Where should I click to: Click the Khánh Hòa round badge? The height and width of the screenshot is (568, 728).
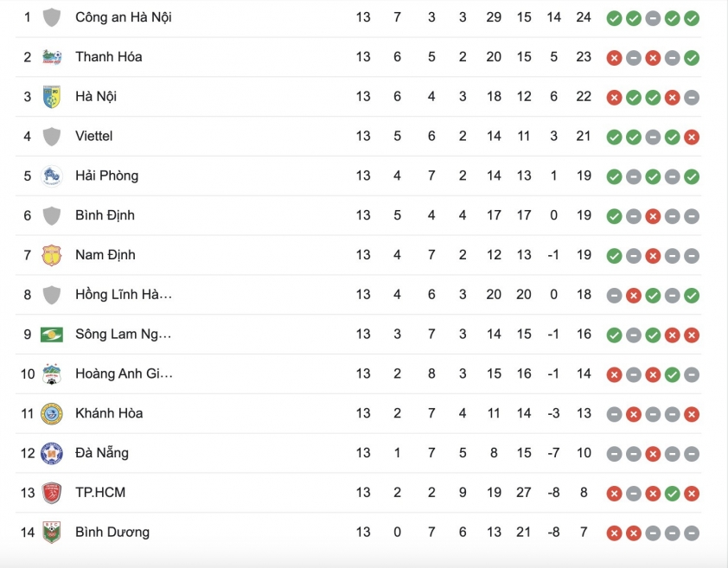pos(52,413)
